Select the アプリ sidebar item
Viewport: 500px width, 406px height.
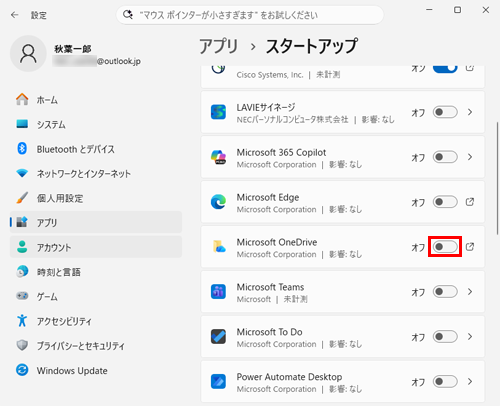click(x=96, y=222)
